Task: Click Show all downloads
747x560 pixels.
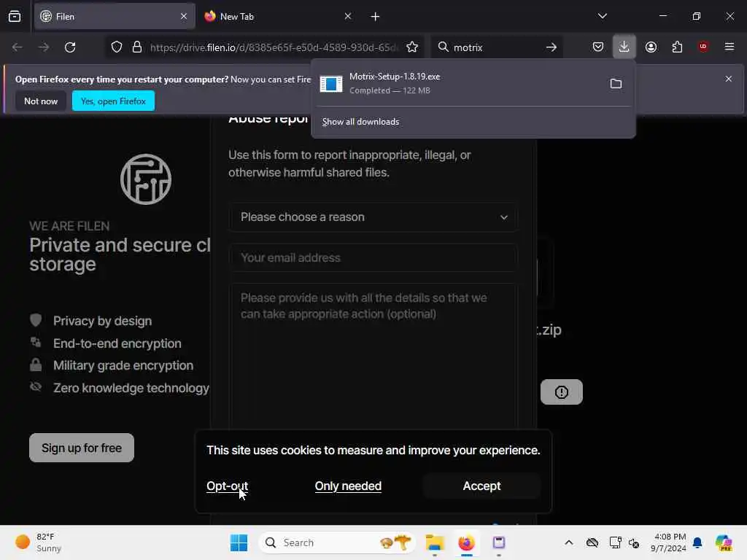Action: tap(360, 122)
